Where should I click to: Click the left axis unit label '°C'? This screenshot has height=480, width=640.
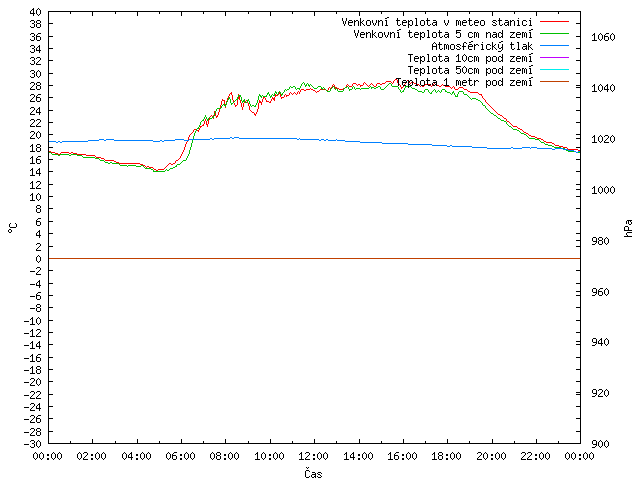point(12,228)
